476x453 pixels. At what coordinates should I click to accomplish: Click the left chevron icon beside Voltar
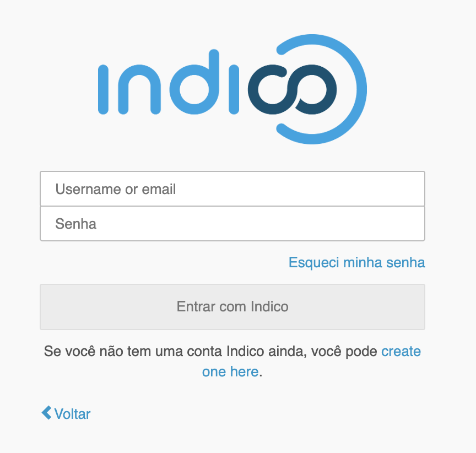(x=46, y=413)
